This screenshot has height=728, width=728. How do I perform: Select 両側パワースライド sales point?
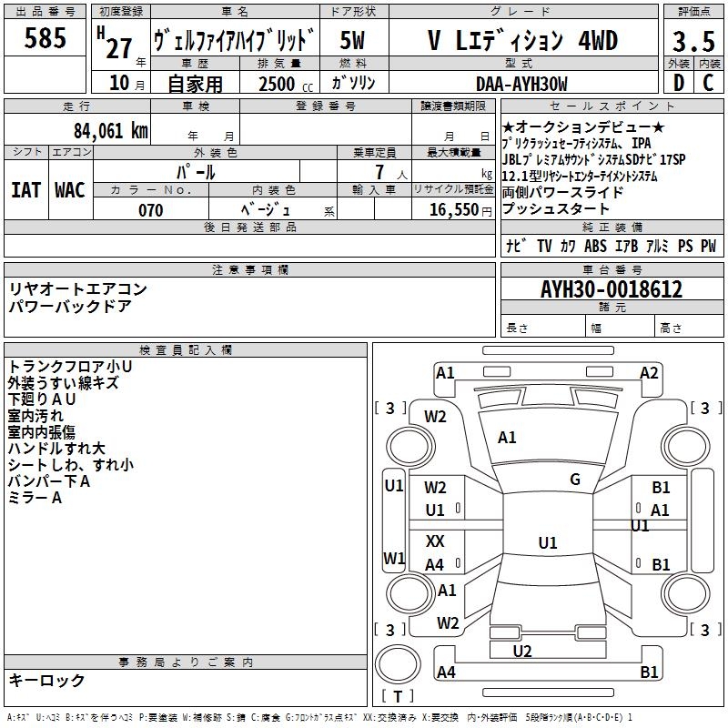click(562, 192)
